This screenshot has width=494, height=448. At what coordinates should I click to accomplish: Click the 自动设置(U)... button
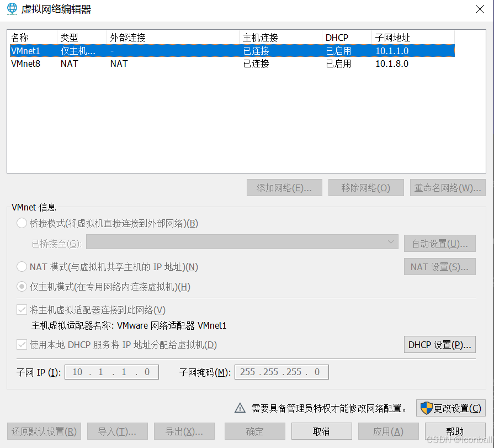(x=440, y=244)
